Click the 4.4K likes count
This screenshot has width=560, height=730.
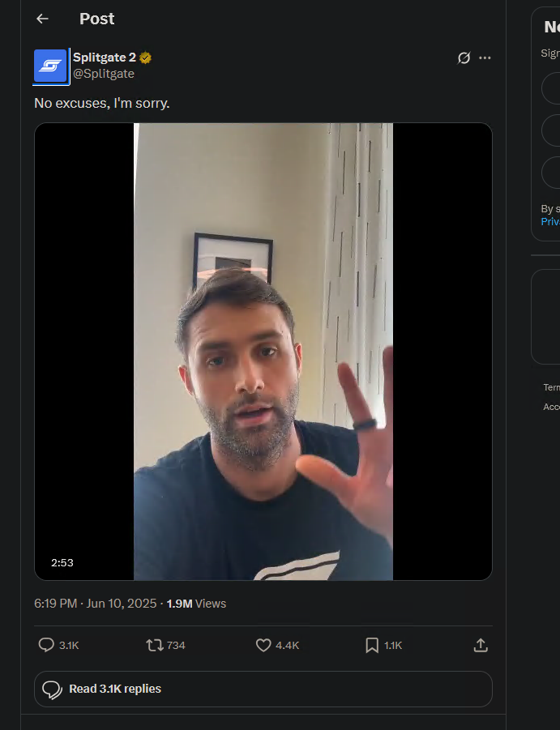point(287,645)
